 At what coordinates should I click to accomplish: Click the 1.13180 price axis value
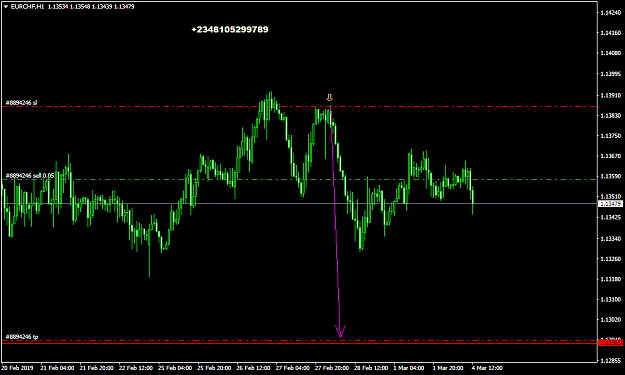pyautogui.click(x=611, y=279)
